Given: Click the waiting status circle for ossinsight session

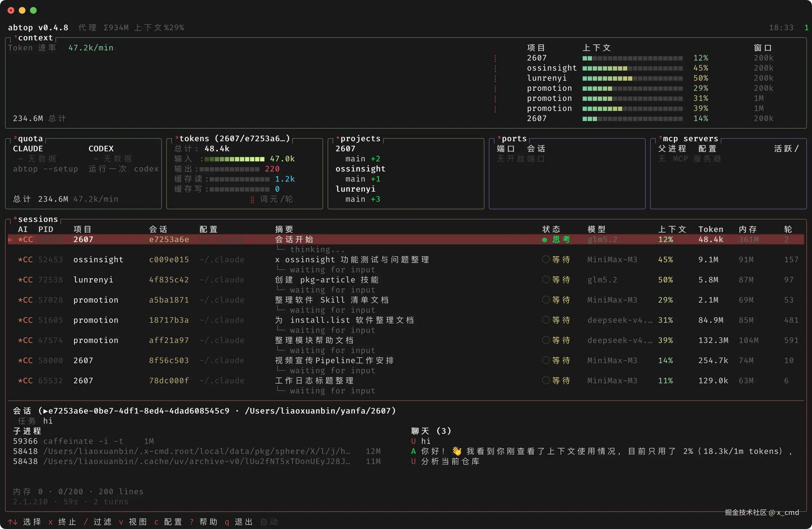Looking at the screenshot, I should coord(545,259).
